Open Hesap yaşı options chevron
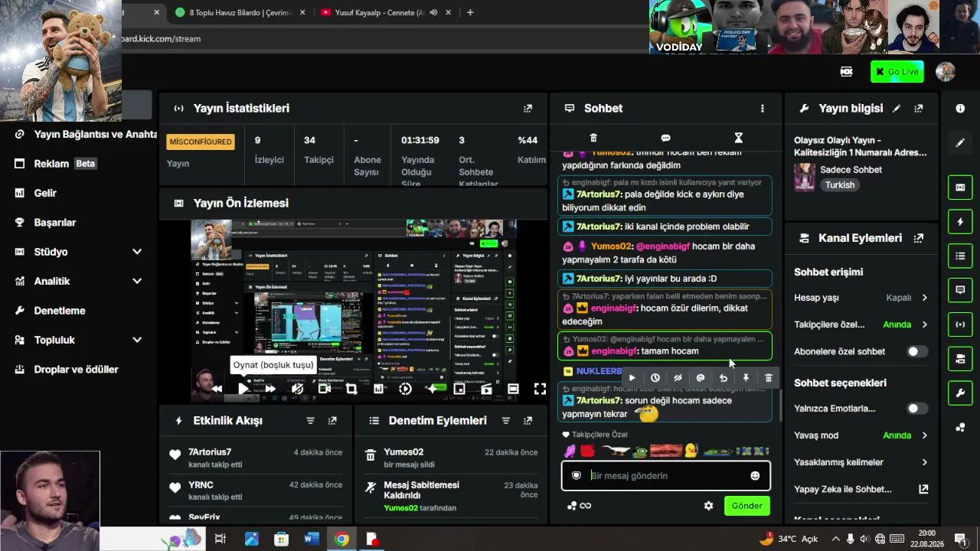 pyautogui.click(x=924, y=298)
